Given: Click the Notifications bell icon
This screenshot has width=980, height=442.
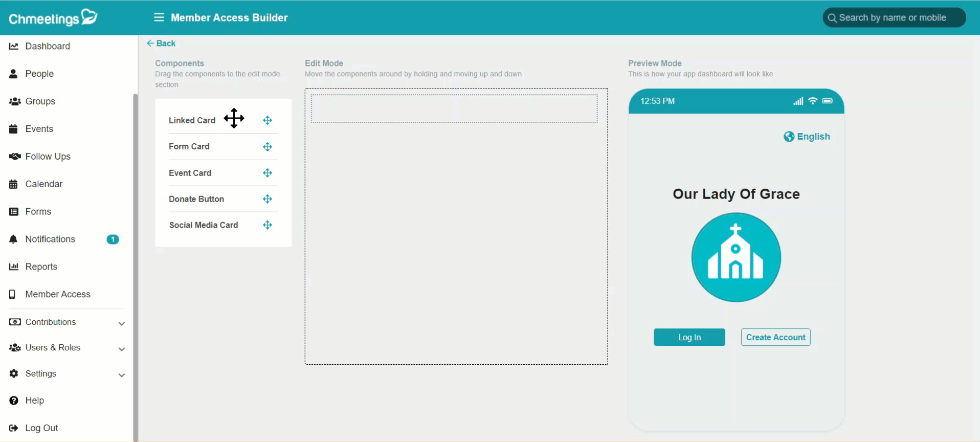Looking at the screenshot, I should pyautogui.click(x=14, y=239).
